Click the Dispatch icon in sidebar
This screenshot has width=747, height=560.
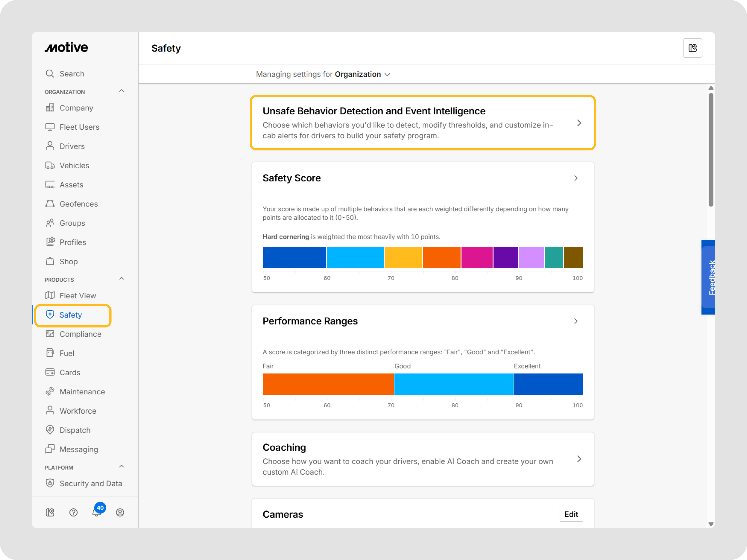(50, 430)
